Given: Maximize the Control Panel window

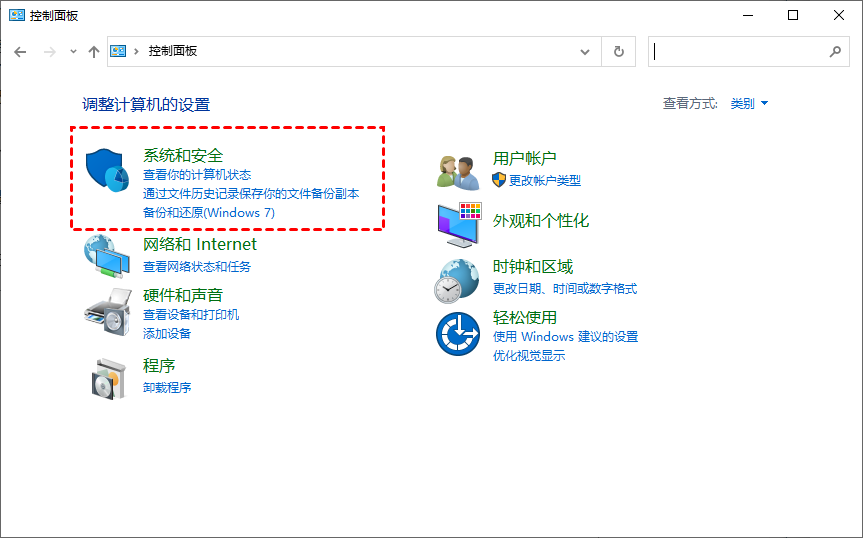Looking at the screenshot, I should [793, 15].
